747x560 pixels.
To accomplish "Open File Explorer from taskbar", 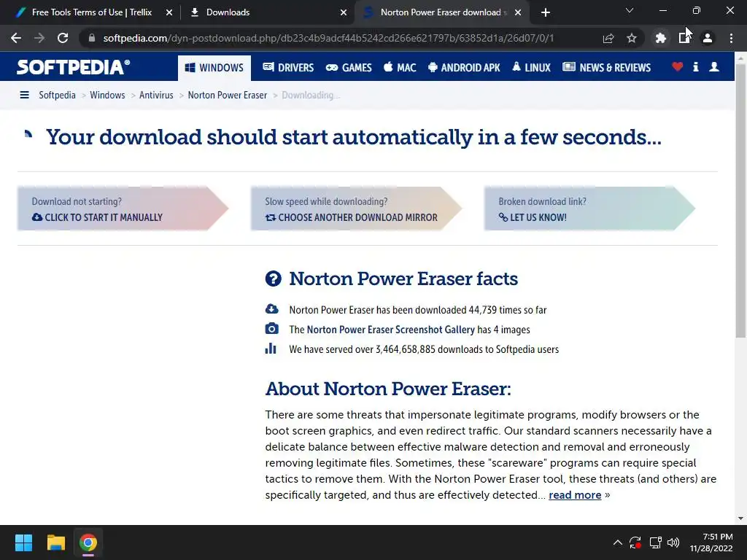I will 55,542.
